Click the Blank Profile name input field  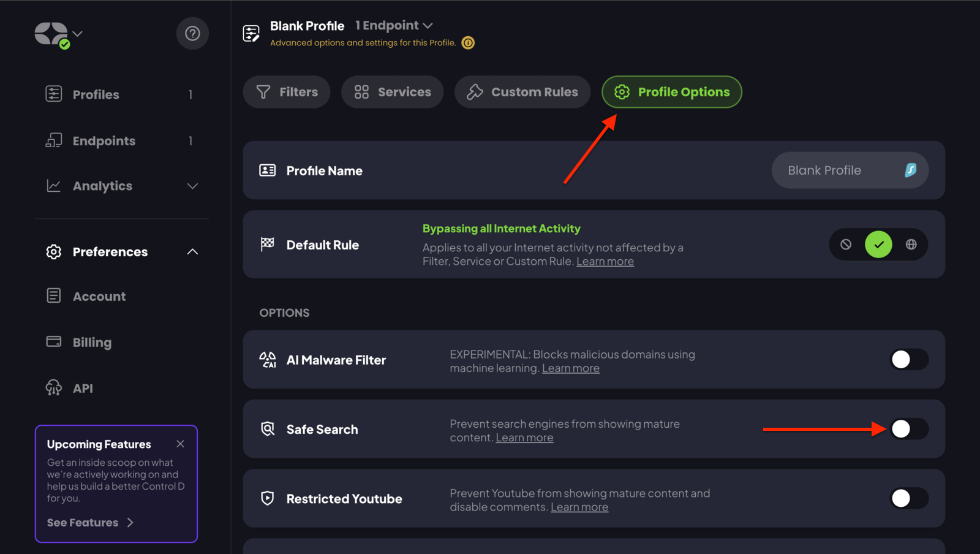tap(839, 170)
